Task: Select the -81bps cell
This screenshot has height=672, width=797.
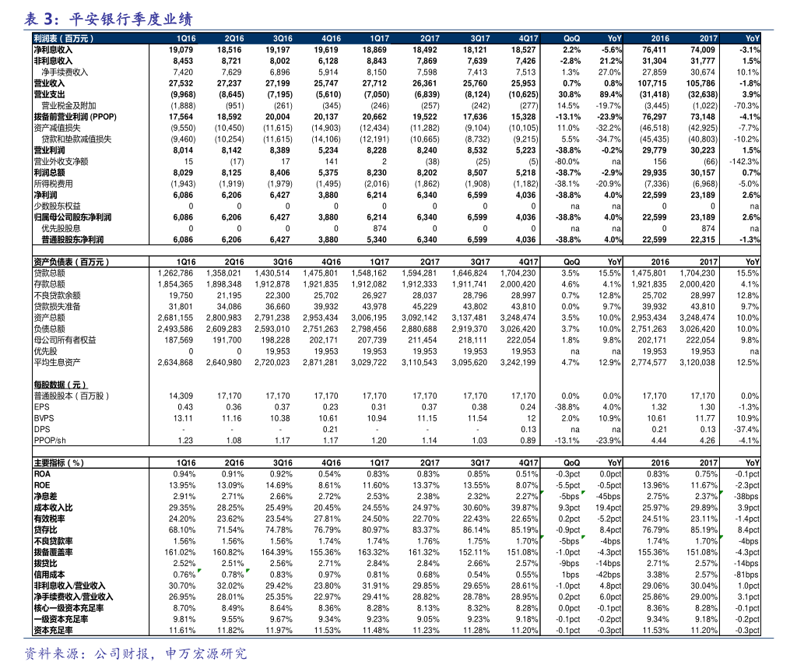Action: coord(740,575)
